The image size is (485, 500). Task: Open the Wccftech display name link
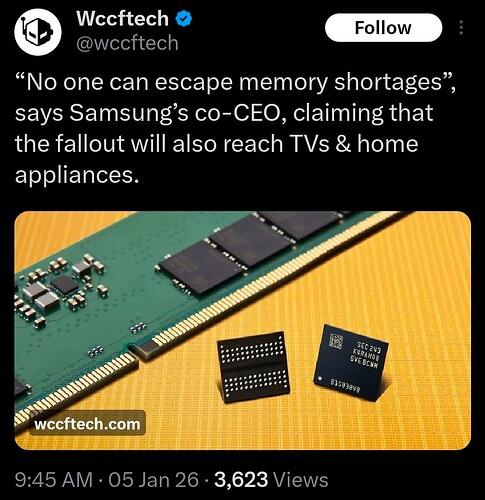(122, 18)
